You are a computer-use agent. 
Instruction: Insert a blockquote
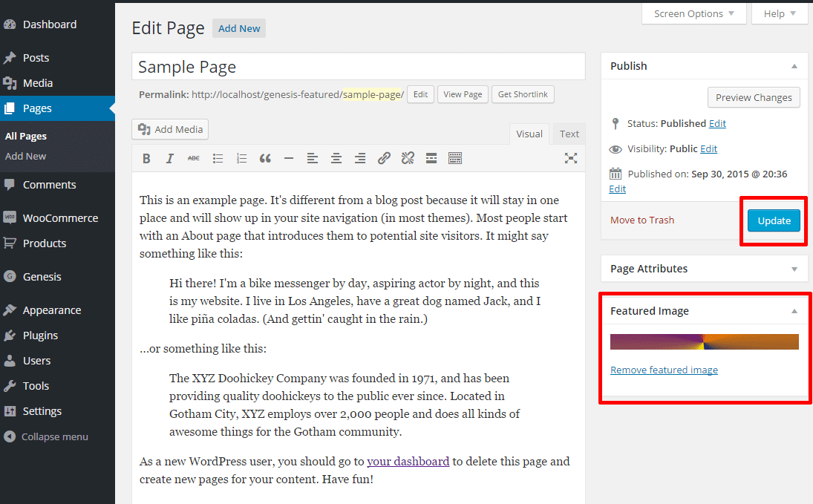click(265, 159)
